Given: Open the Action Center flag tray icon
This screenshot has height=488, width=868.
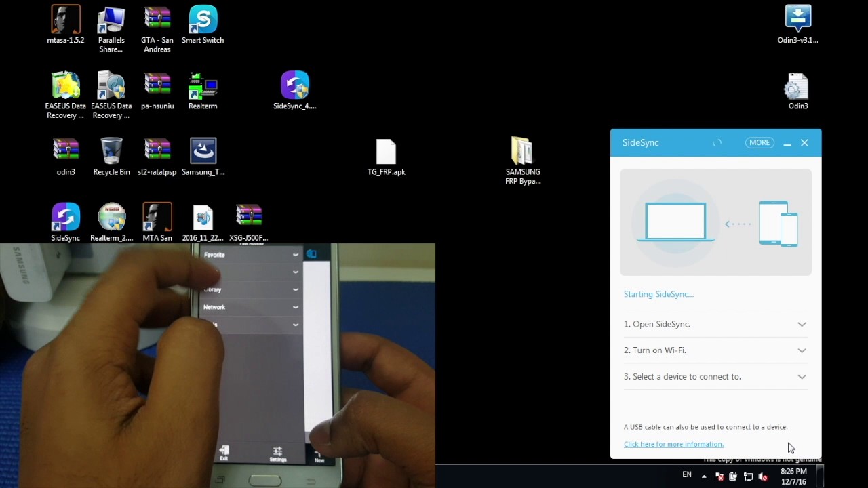Looking at the screenshot, I should coord(719,476).
